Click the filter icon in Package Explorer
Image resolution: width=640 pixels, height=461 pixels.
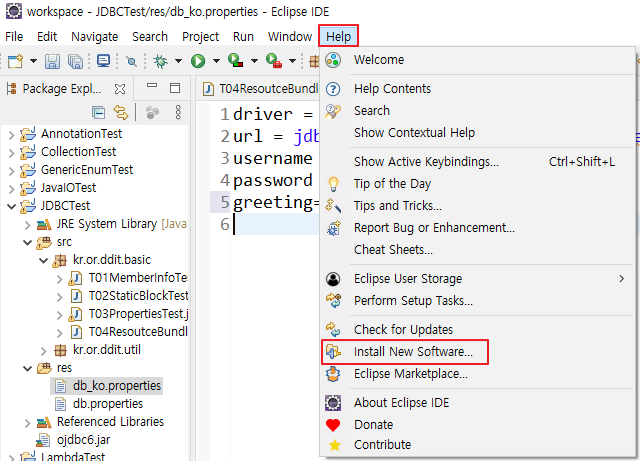coord(152,113)
